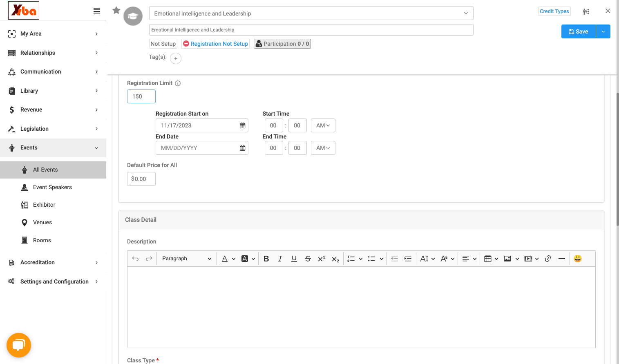Expand Revenue menu

click(x=53, y=109)
